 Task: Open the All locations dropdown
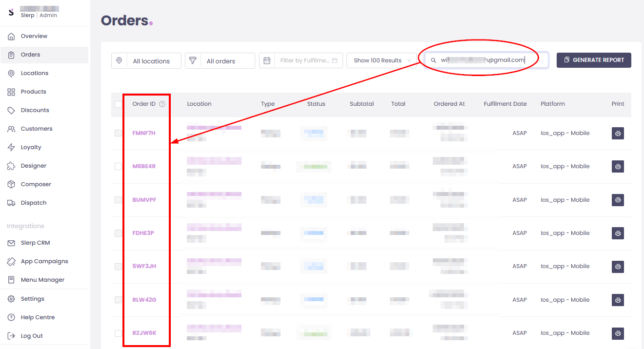151,61
